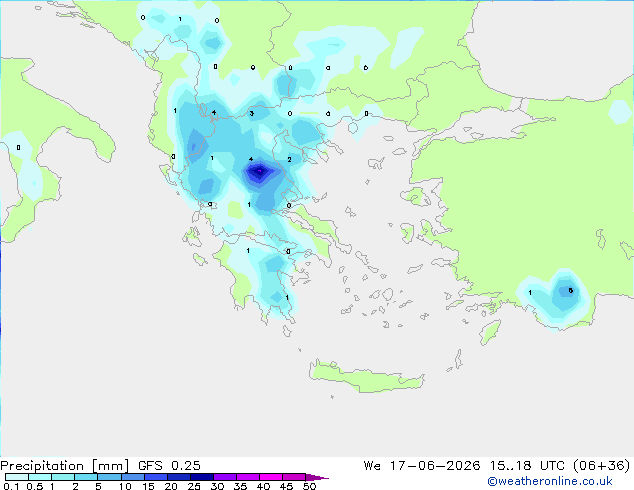Select the 30–35 mm purple legend swatch
The width and height of the screenshot is (634, 490).
pos(224,477)
